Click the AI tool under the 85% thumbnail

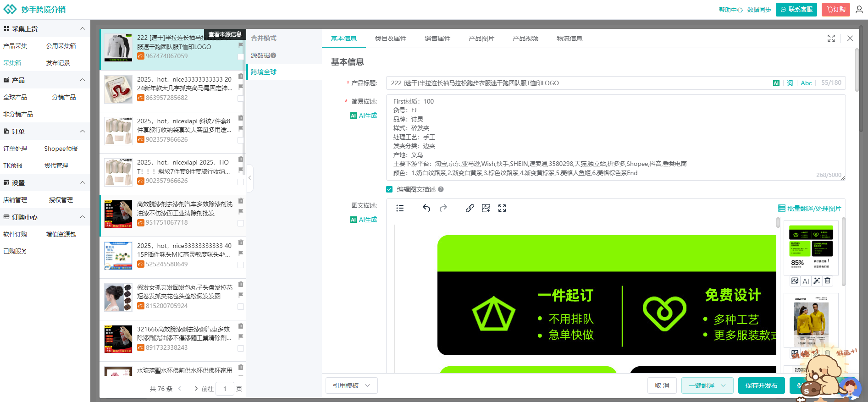point(806,281)
